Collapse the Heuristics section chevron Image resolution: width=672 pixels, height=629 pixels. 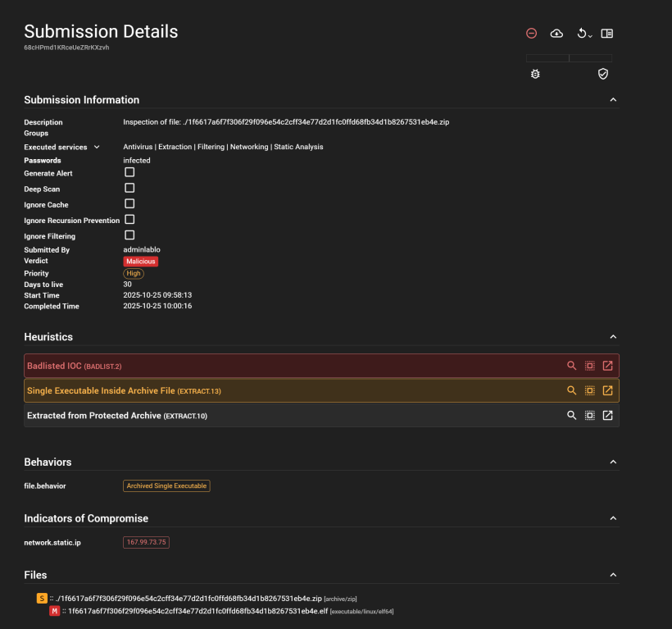(x=612, y=337)
